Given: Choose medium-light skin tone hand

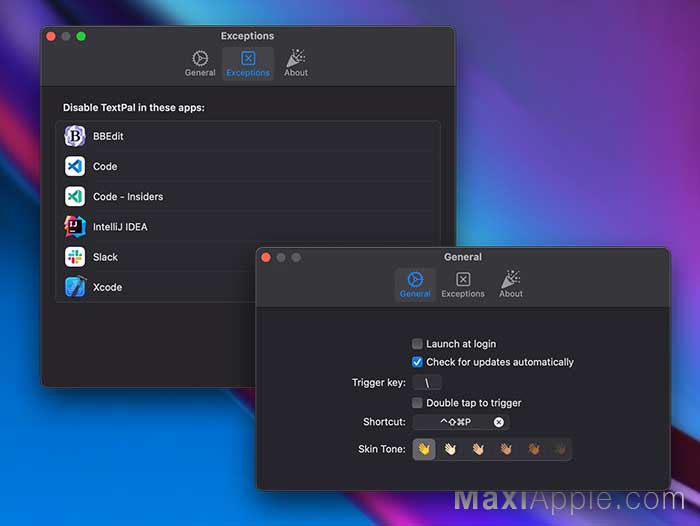Looking at the screenshot, I should pos(478,449).
